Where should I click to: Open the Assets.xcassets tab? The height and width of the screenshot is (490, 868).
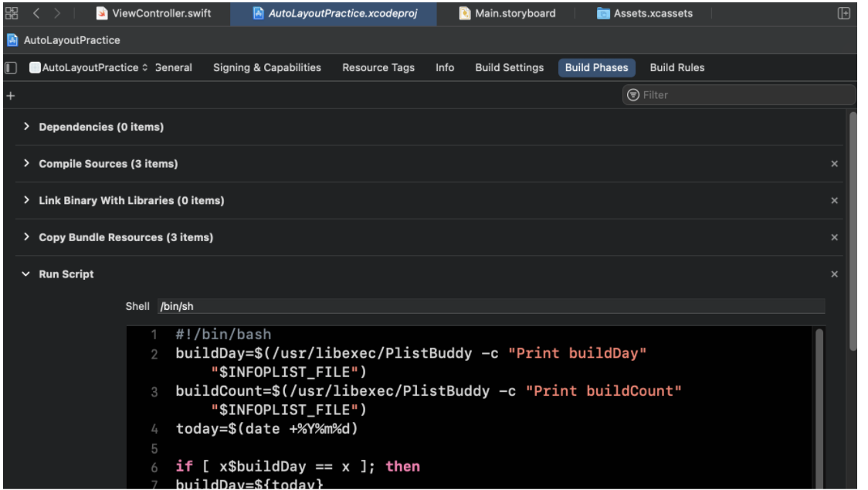644,13
